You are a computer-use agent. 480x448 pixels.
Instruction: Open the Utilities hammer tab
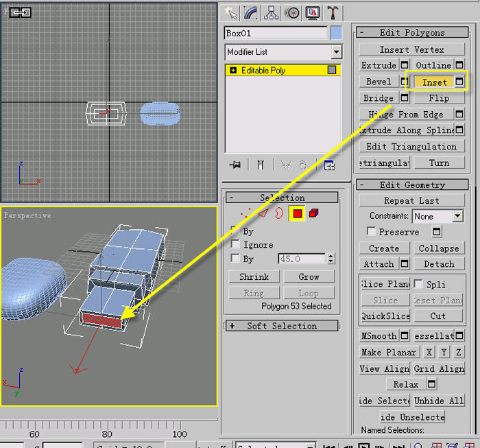pyautogui.click(x=333, y=14)
